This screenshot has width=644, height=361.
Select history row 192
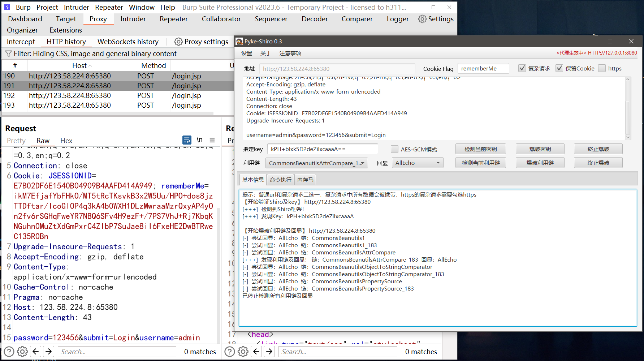[118, 96]
